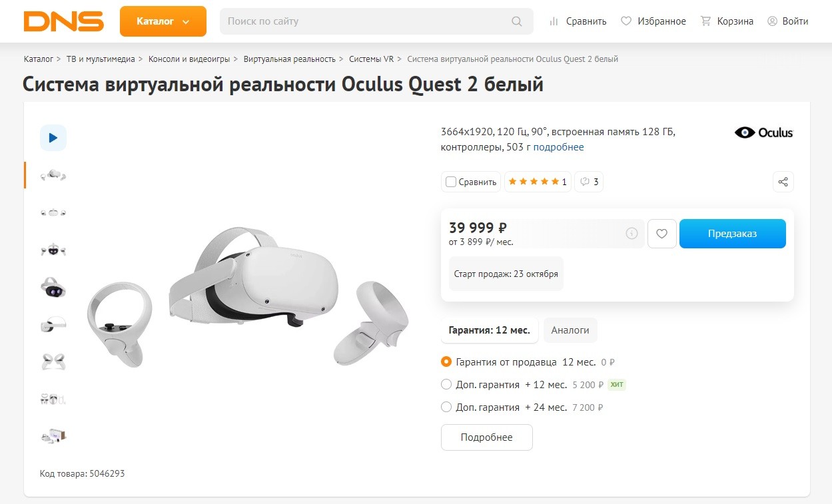The height and width of the screenshot is (504, 832).
Task: Open the Oculus brand logo
Action: (763, 132)
